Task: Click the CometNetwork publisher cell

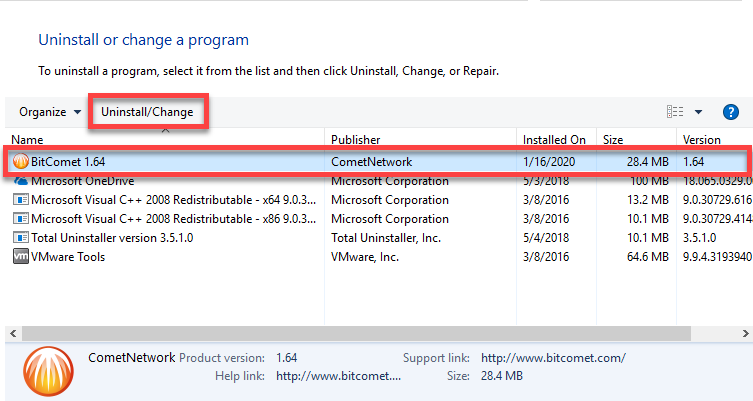Action: (x=371, y=162)
